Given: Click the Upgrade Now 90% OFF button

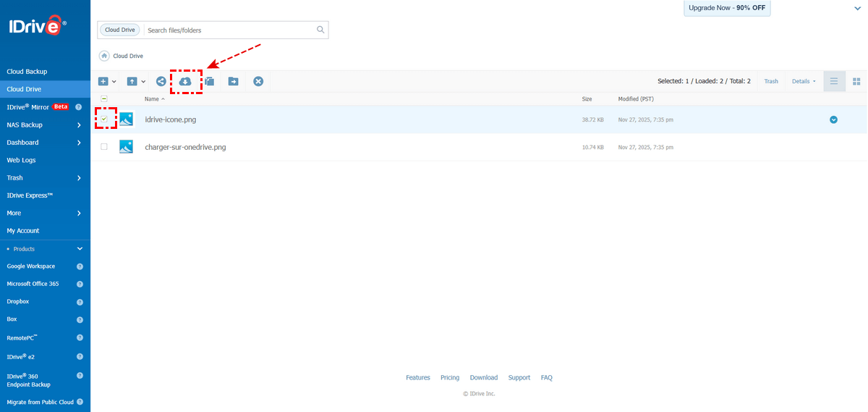Looking at the screenshot, I should [727, 8].
